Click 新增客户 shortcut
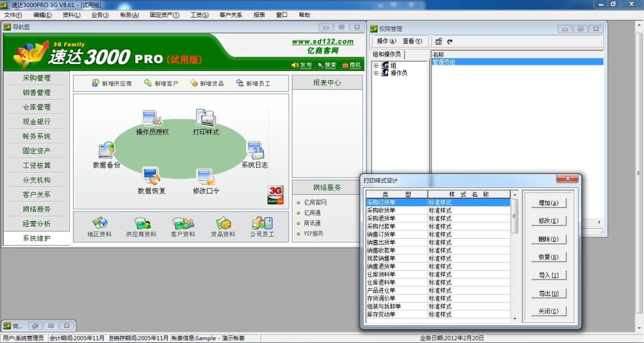The width and height of the screenshot is (644, 343). pyautogui.click(x=161, y=84)
